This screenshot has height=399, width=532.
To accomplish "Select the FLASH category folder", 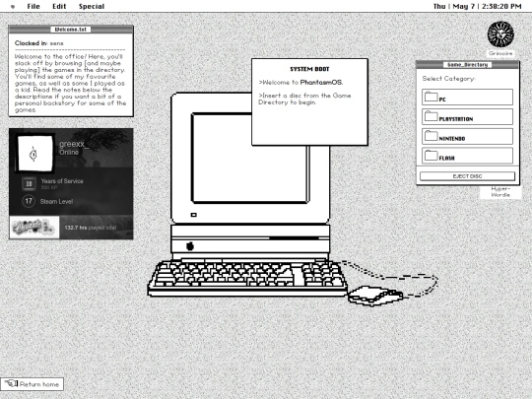I will point(467,156).
